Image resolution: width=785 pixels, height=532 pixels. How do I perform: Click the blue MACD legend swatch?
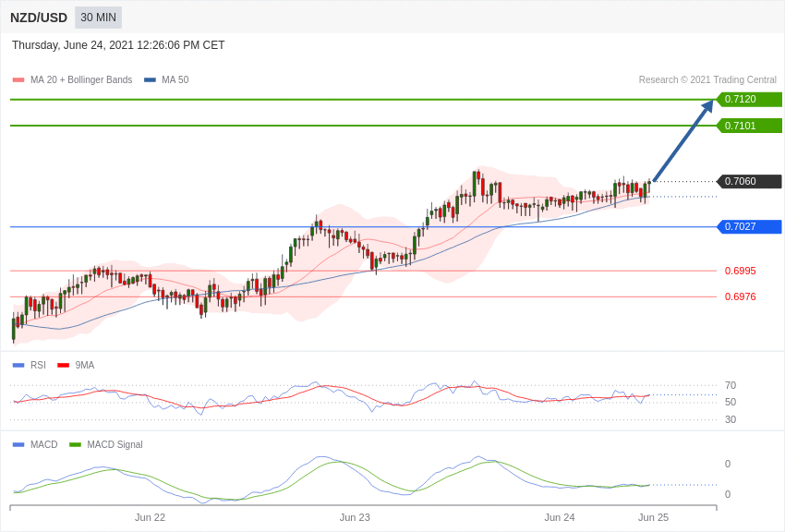pyautogui.click(x=18, y=444)
